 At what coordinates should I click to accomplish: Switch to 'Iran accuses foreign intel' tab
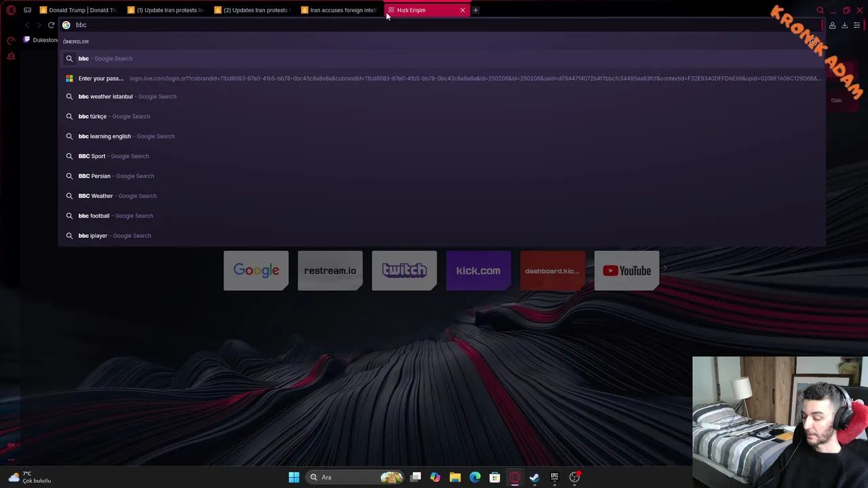point(338,10)
